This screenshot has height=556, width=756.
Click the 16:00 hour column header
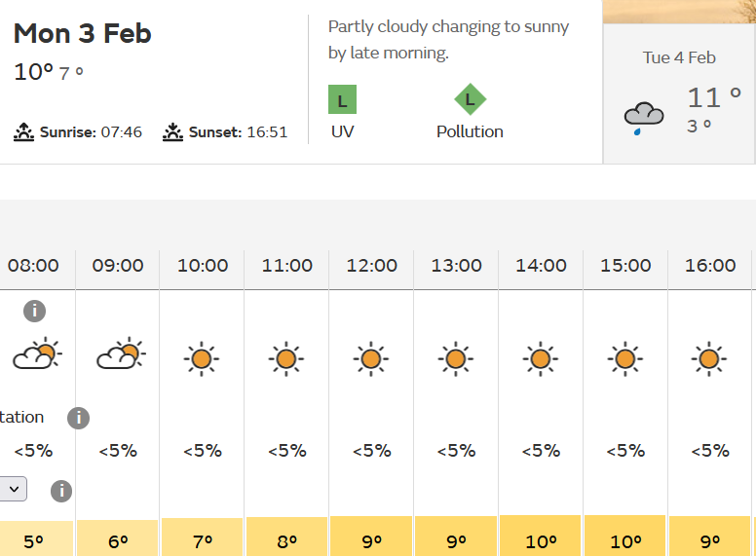(710, 266)
